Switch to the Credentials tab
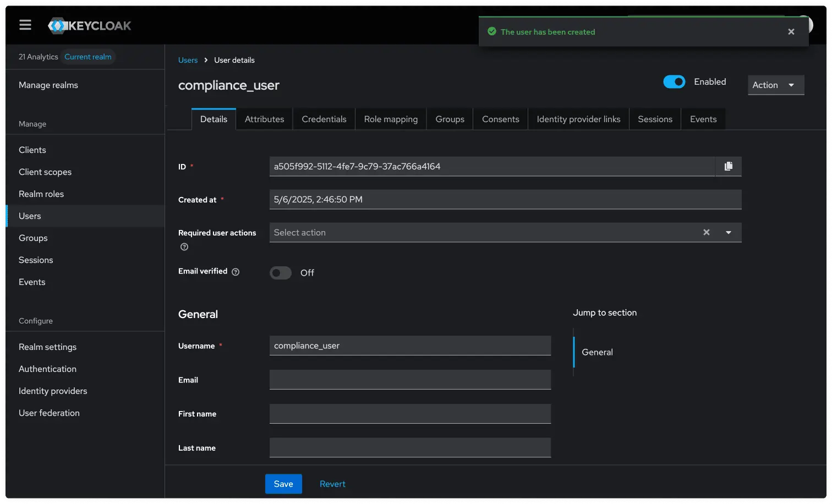Viewport: 832px width, 504px height. tap(324, 119)
